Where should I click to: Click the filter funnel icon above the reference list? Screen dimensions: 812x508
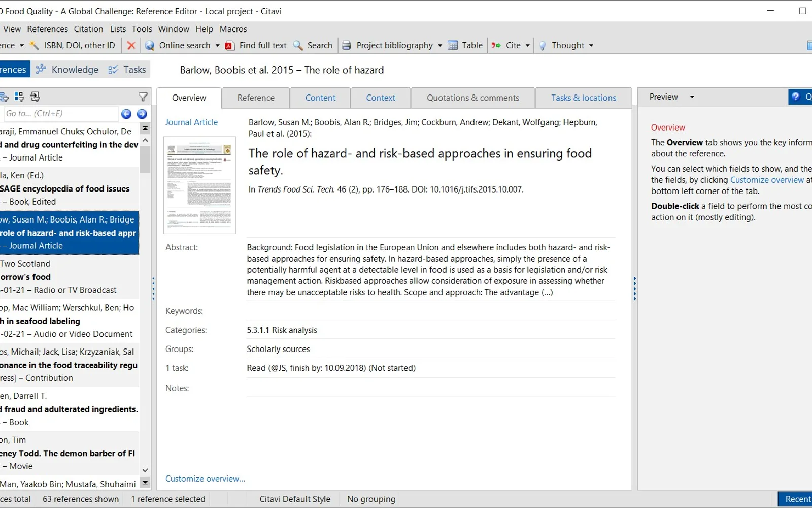point(143,97)
